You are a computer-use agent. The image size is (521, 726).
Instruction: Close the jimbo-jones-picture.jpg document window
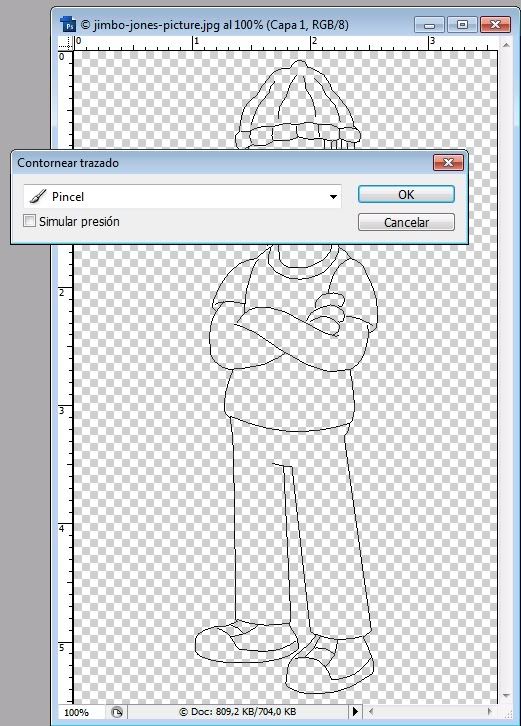click(495, 25)
